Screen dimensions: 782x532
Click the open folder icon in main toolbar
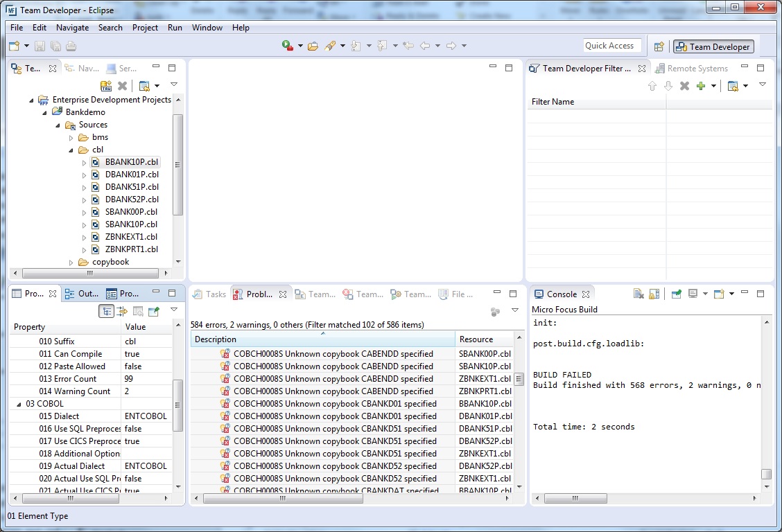click(313, 46)
